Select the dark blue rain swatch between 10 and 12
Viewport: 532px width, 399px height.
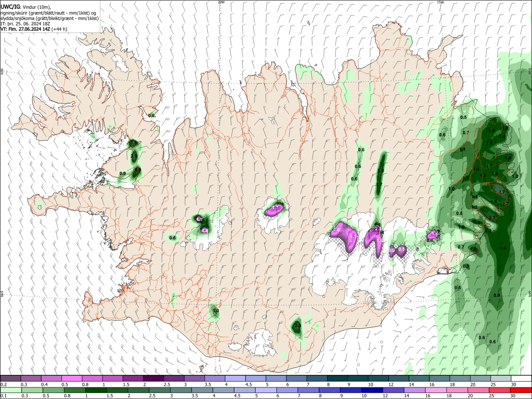[x=371, y=390]
